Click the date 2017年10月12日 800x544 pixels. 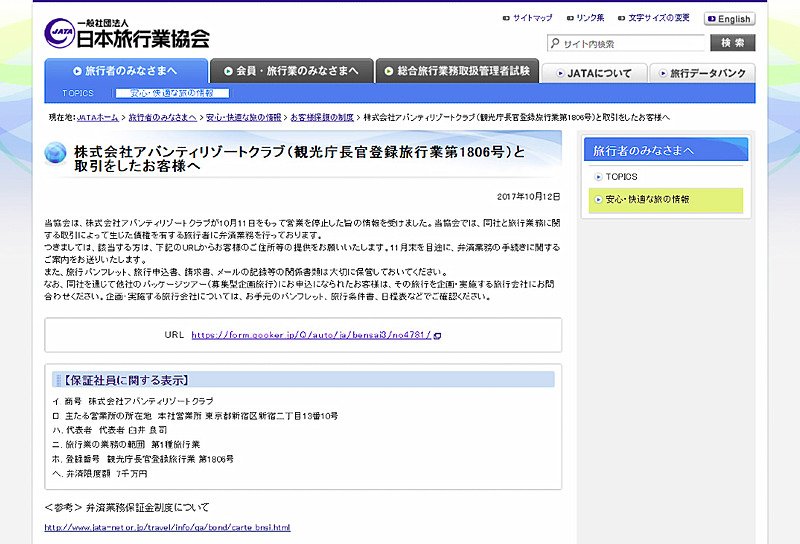click(x=528, y=196)
